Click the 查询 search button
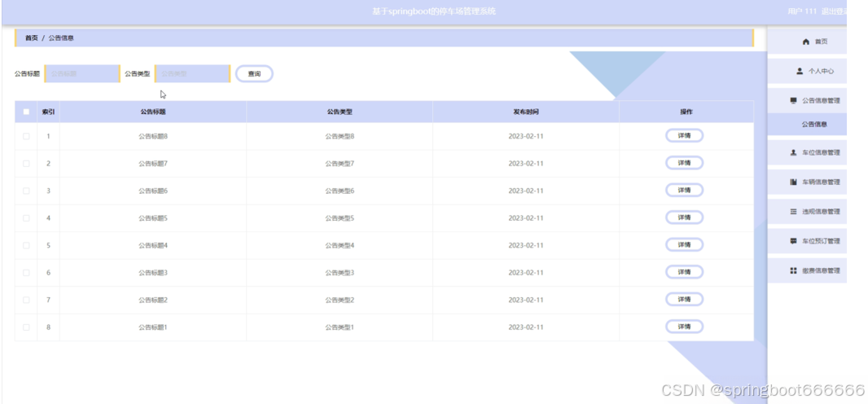 click(x=254, y=73)
